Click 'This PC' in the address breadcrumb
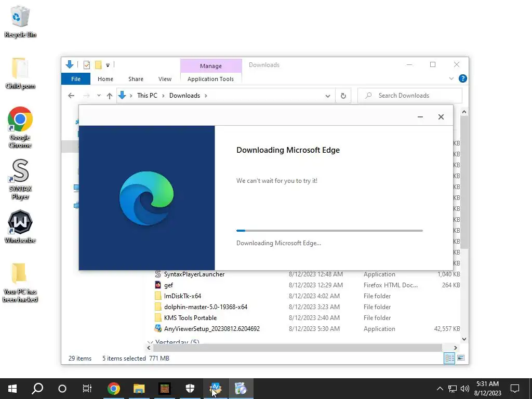This screenshot has height=399, width=532. 147,96
